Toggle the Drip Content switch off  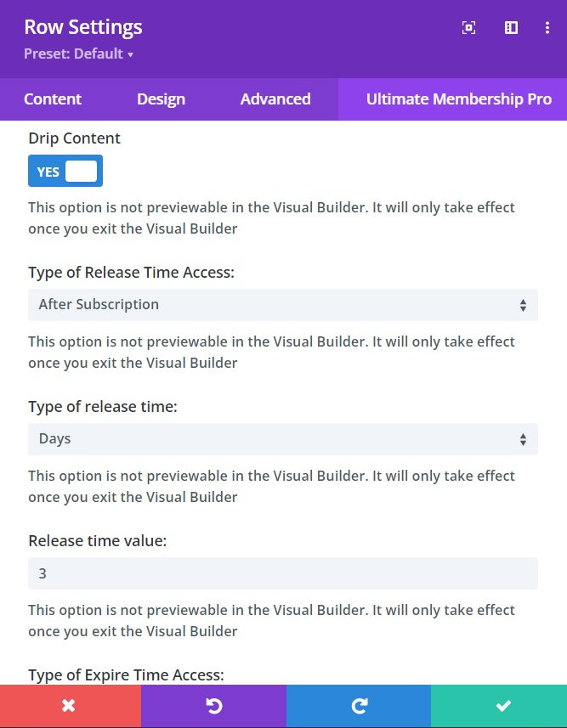coord(65,172)
